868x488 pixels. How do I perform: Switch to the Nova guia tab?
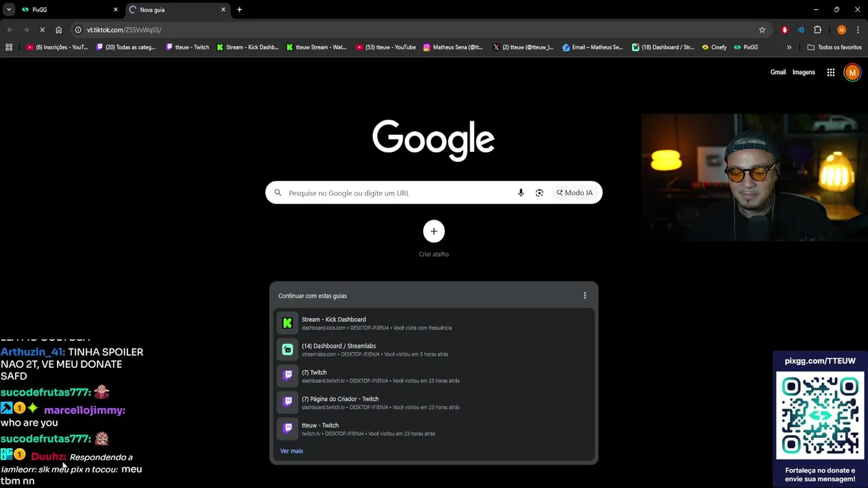click(x=178, y=9)
